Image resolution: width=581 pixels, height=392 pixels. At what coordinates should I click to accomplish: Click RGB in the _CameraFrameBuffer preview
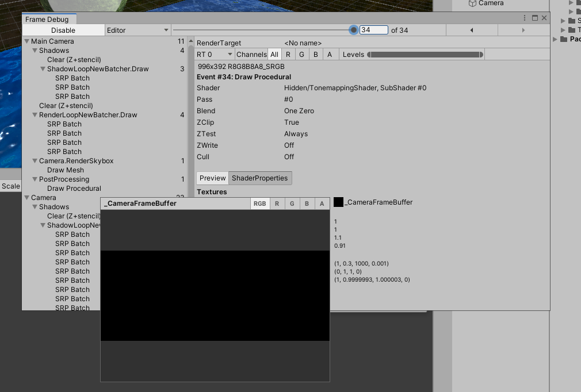(x=259, y=203)
